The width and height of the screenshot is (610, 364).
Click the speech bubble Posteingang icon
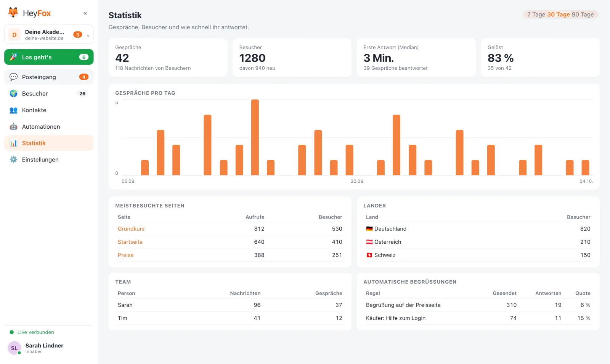click(x=13, y=77)
